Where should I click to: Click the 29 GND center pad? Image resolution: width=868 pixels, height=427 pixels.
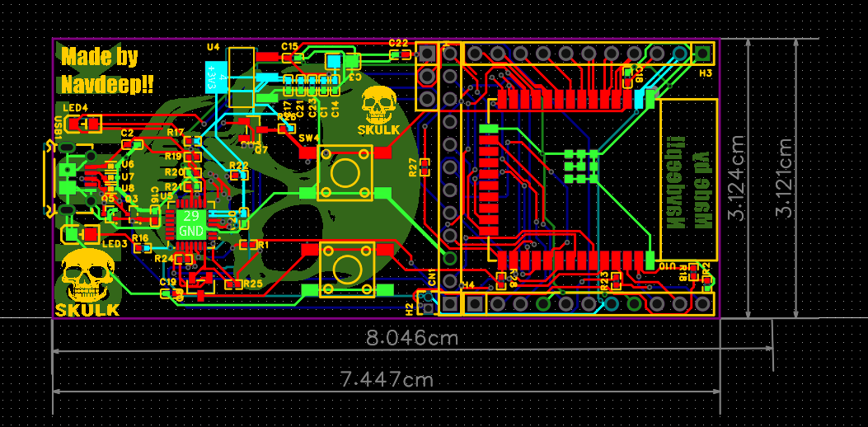tap(190, 223)
